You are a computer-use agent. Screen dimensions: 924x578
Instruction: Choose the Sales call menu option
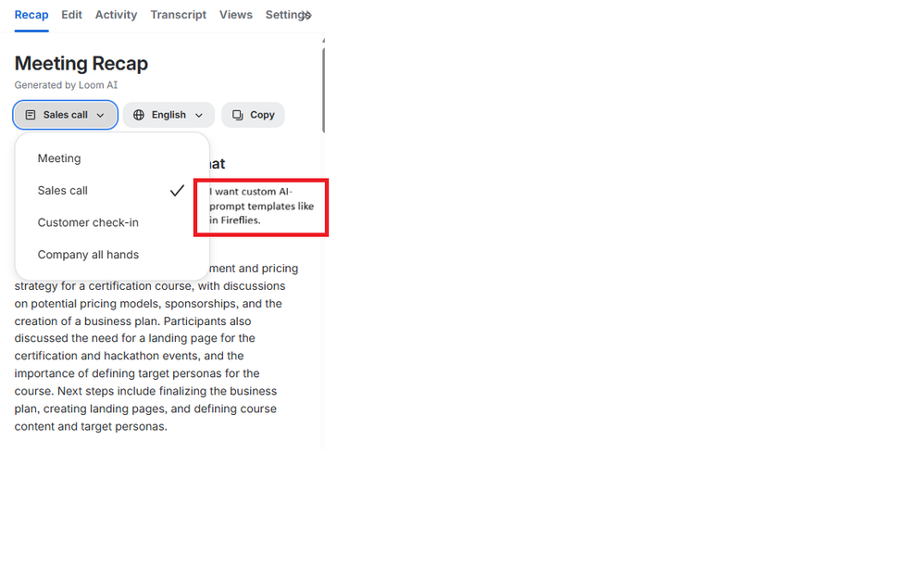[x=112, y=191]
